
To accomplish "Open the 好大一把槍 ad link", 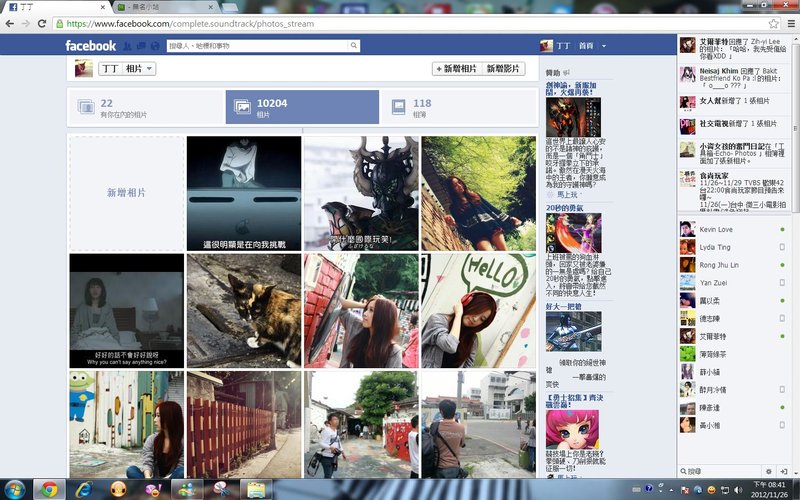I will pos(563,306).
